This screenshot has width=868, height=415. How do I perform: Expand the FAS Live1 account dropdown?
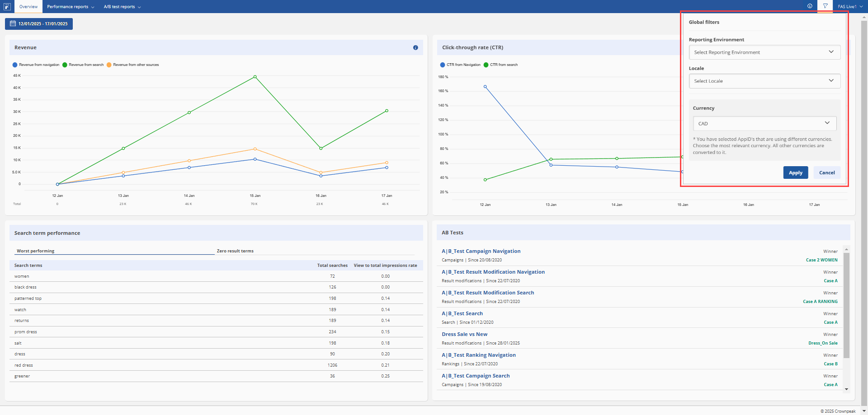click(x=849, y=6)
